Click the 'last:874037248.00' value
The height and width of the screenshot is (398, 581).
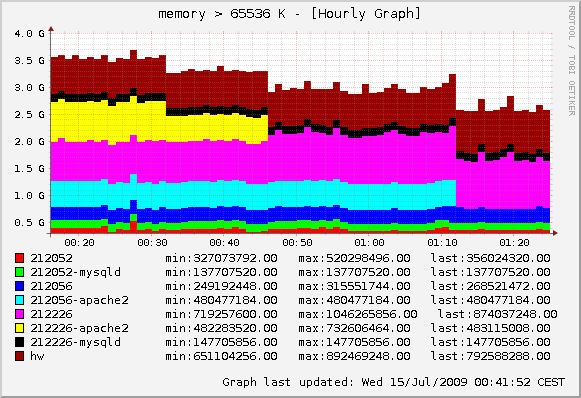pyautogui.click(x=498, y=314)
